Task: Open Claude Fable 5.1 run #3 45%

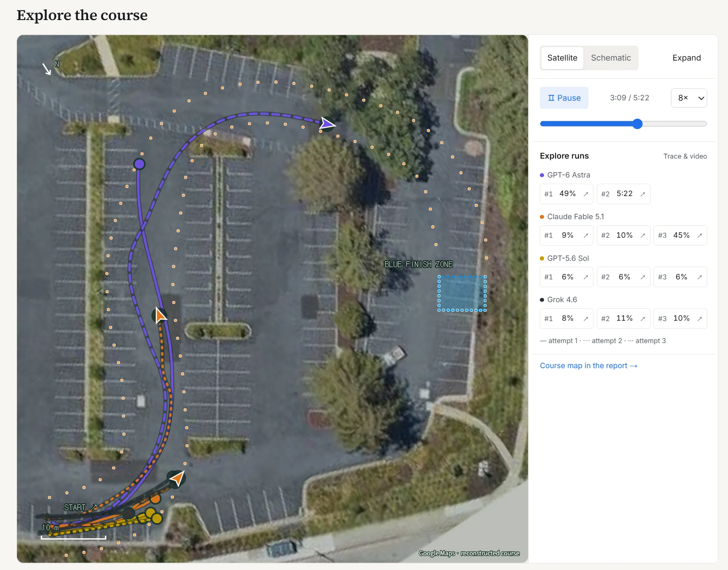Action: [680, 235]
